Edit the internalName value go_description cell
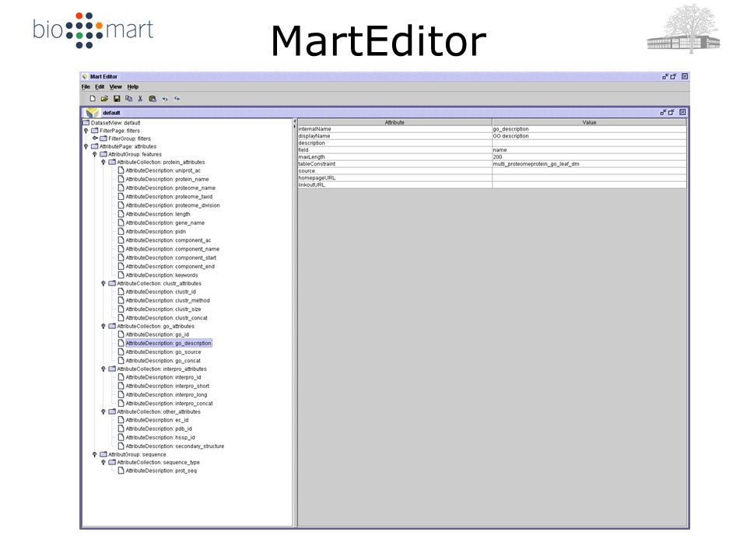This screenshot has width=747, height=560. (x=589, y=129)
